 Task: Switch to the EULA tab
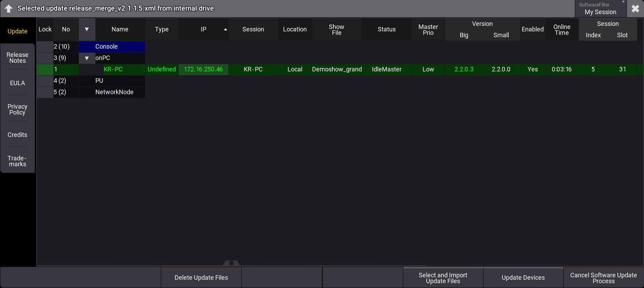click(x=18, y=83)
